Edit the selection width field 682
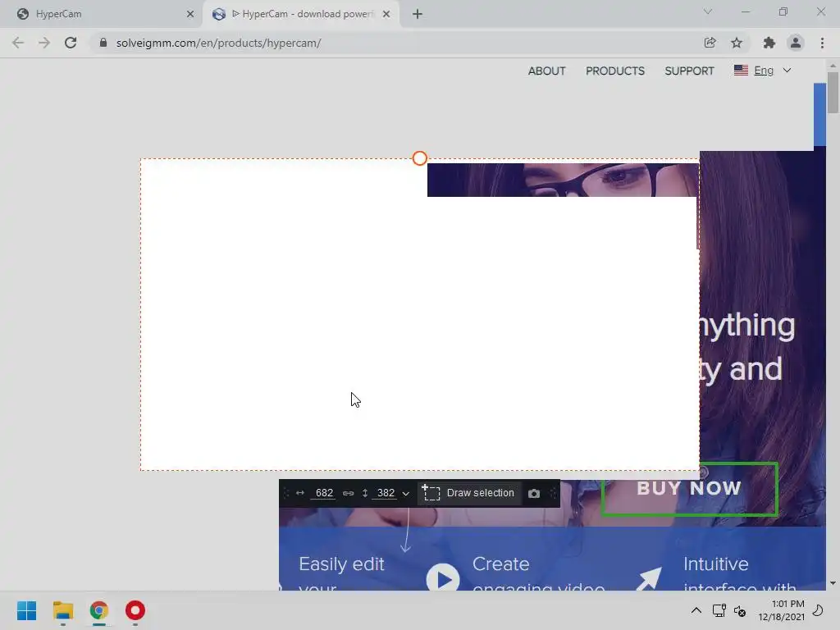Viewport: 840px width, 630px height. (x=324, y=493)
